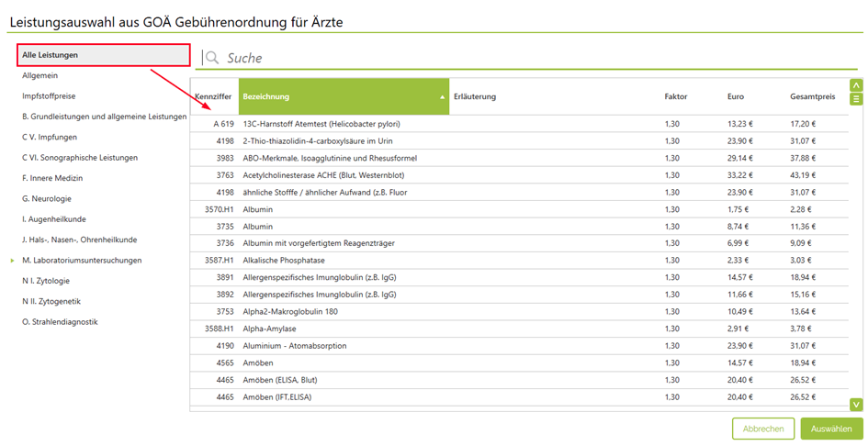
Task: Open M. Laboratoriumsuntersuchungen category
Action: click(82, 260)
